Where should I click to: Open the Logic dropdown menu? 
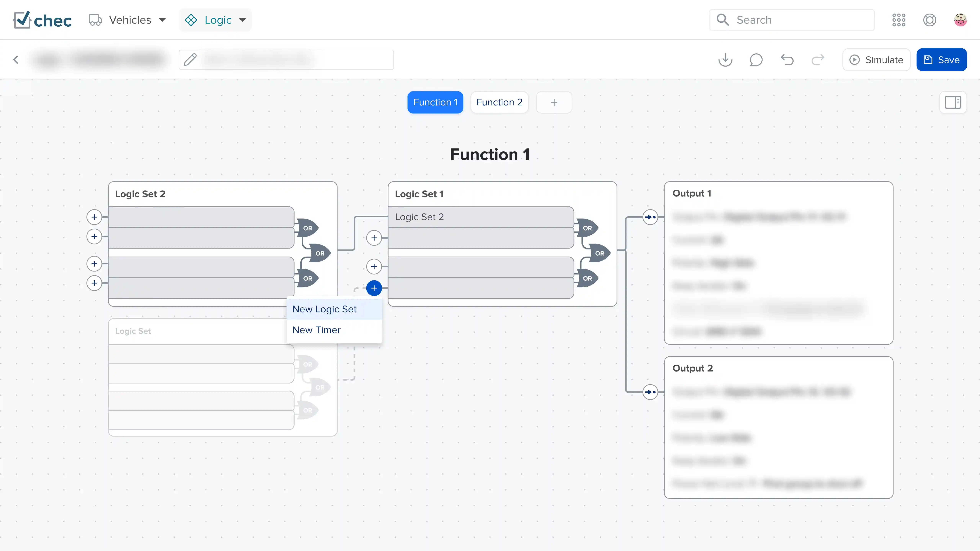(x=215, y=20)
